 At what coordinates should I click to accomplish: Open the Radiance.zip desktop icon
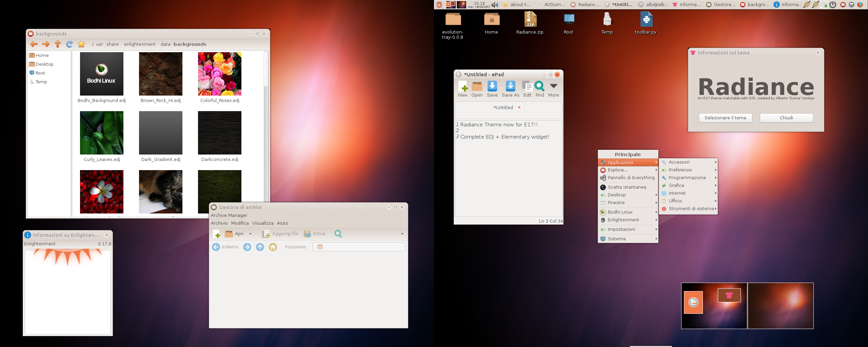click(x=530, y=23)
